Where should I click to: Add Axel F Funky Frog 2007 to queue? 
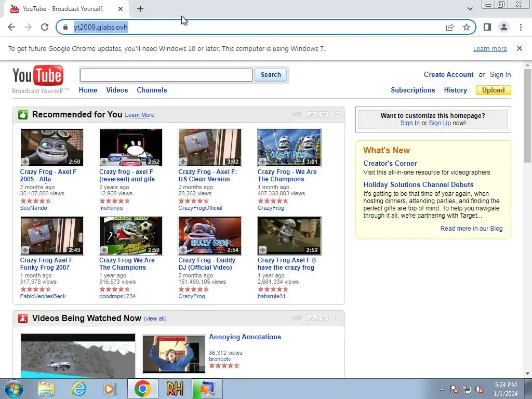tap(25, 250)
